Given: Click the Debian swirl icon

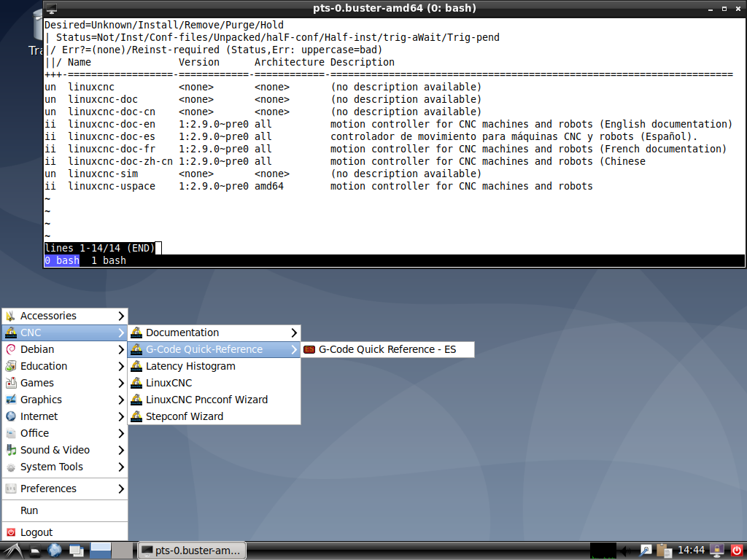Looking at the screenshot, I should click(x=10, y=349).
